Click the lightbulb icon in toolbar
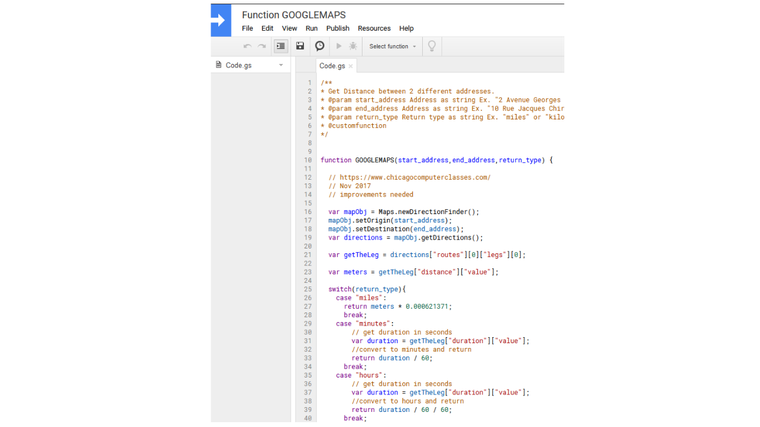The image size is (760, 427). [x=431, y=46]
